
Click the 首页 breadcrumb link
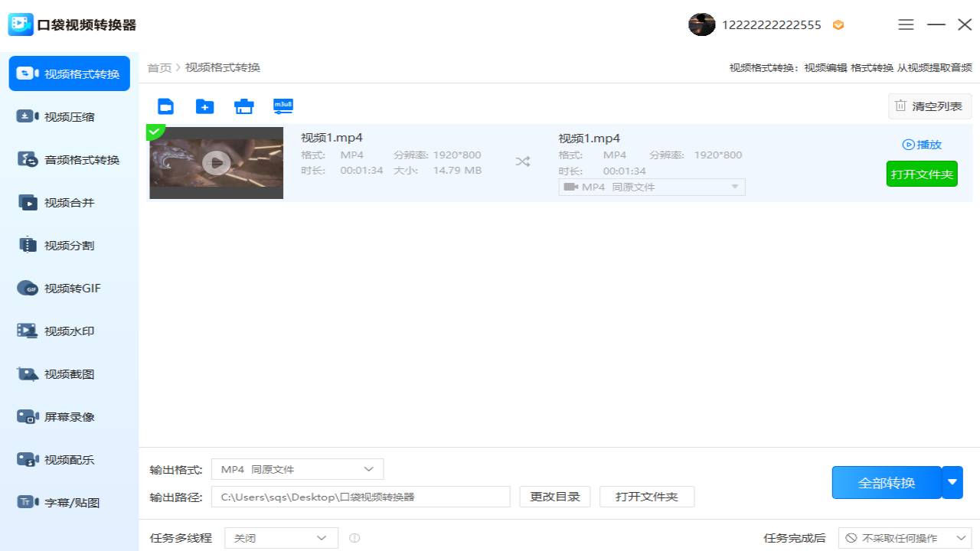(x=159, y=67)
